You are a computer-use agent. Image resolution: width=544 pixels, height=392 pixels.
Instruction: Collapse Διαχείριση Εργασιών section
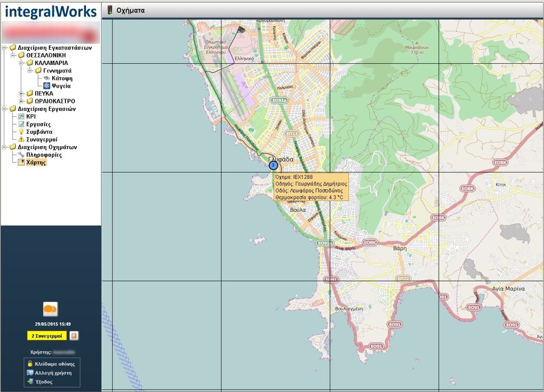point(5,109)
